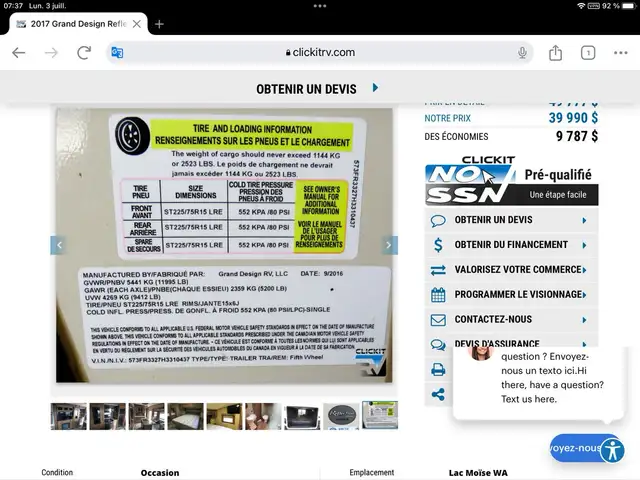Tap the dollar sign financing icon
640x480 pixels.
(438, 245)
